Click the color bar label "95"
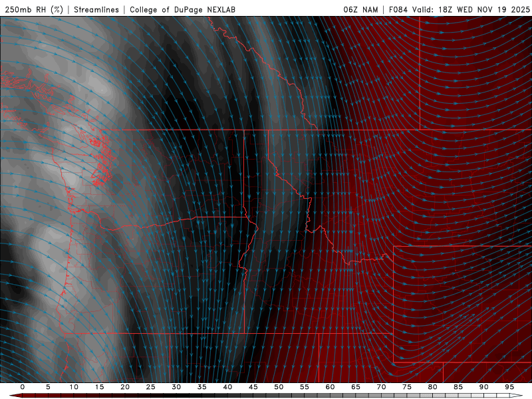 coord(509,387)
